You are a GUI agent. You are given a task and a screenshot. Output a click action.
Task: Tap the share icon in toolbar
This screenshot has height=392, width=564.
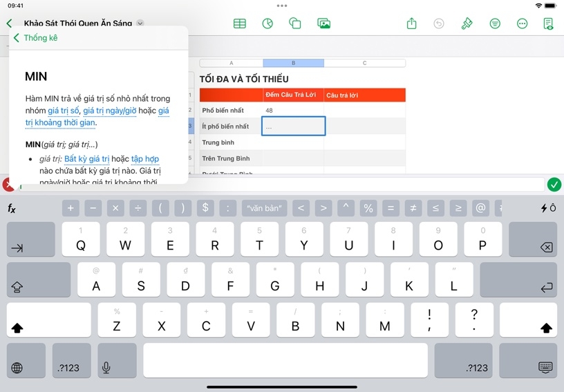412,24
